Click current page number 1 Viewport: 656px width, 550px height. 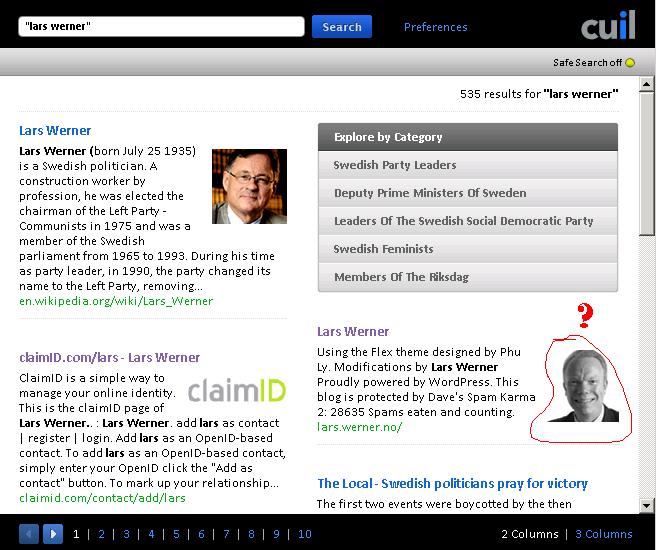click(x=76, y=534)
